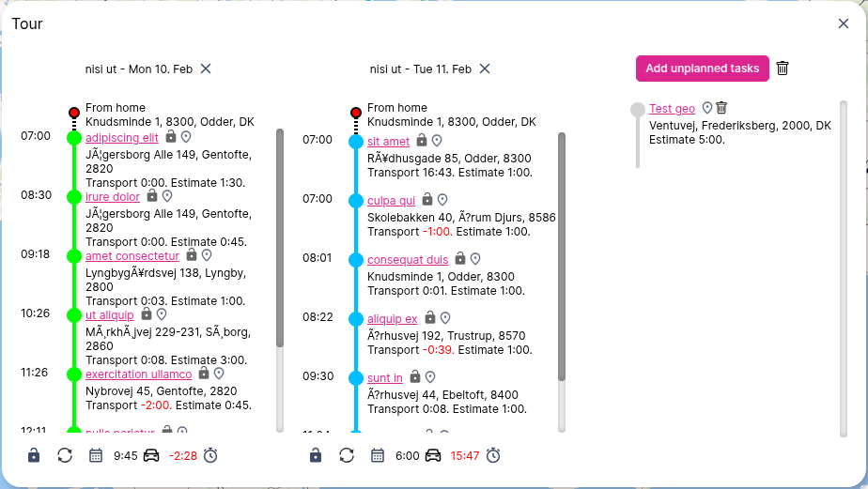Remove the Tue 11. Feb tour column
This screenshot has height=489, width=868.
(485, 69)
